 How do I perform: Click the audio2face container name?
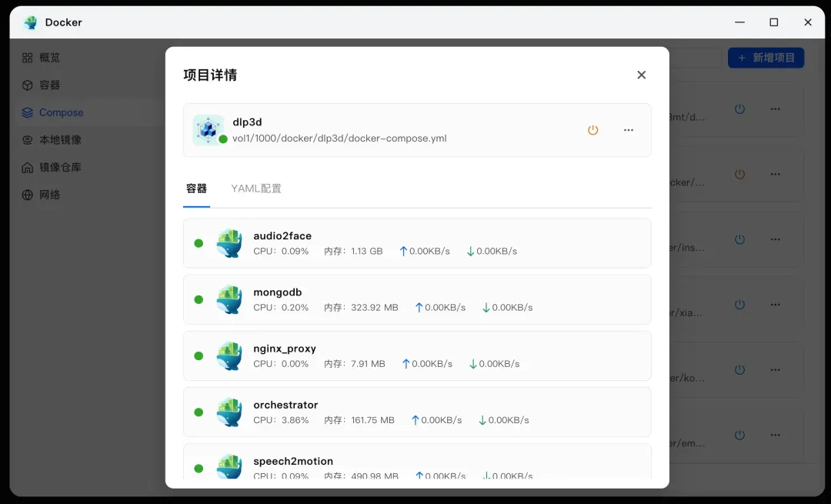pos(282,235)
